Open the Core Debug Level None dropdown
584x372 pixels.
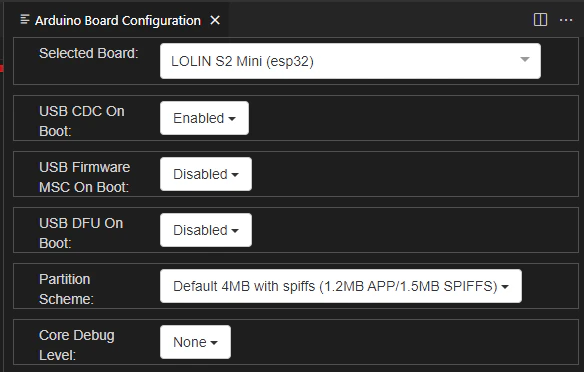195,342
